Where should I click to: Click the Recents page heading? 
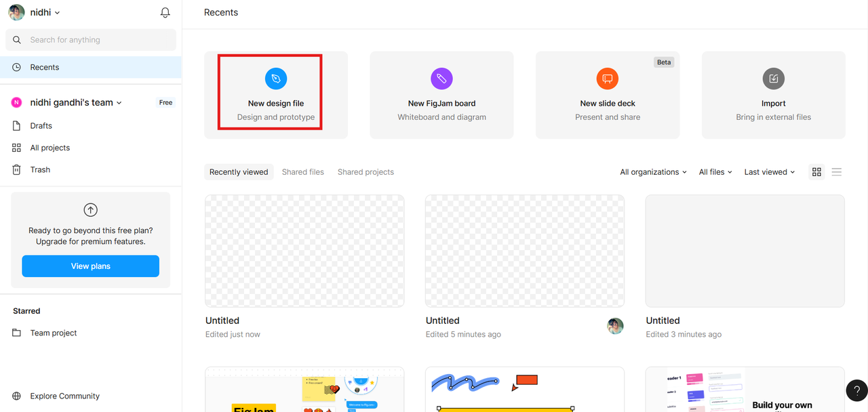(221, 12)
